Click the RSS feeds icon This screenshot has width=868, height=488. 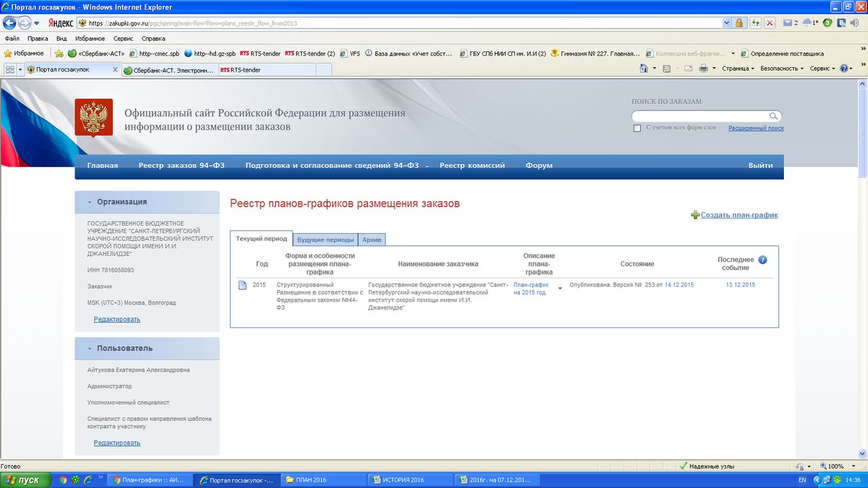click(x=667, y=68)
